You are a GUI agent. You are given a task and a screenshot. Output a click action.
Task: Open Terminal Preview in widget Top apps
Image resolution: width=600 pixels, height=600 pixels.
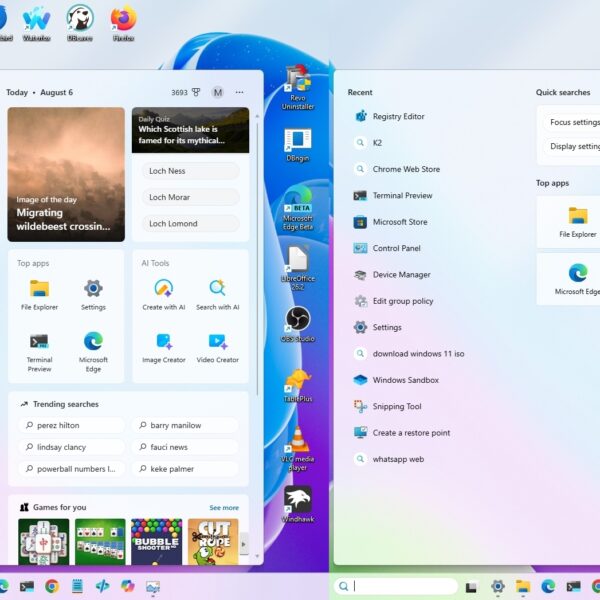tap(39, 352)
